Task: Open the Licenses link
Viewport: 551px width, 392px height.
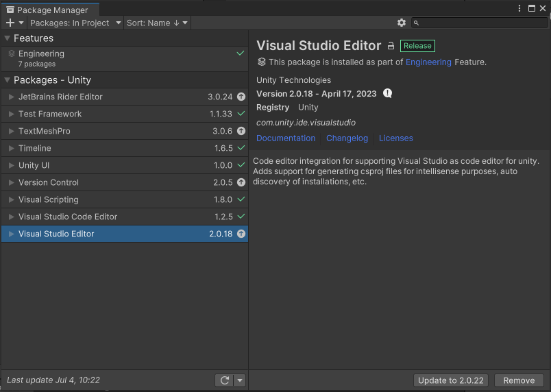Action: (x=395, y=138)
